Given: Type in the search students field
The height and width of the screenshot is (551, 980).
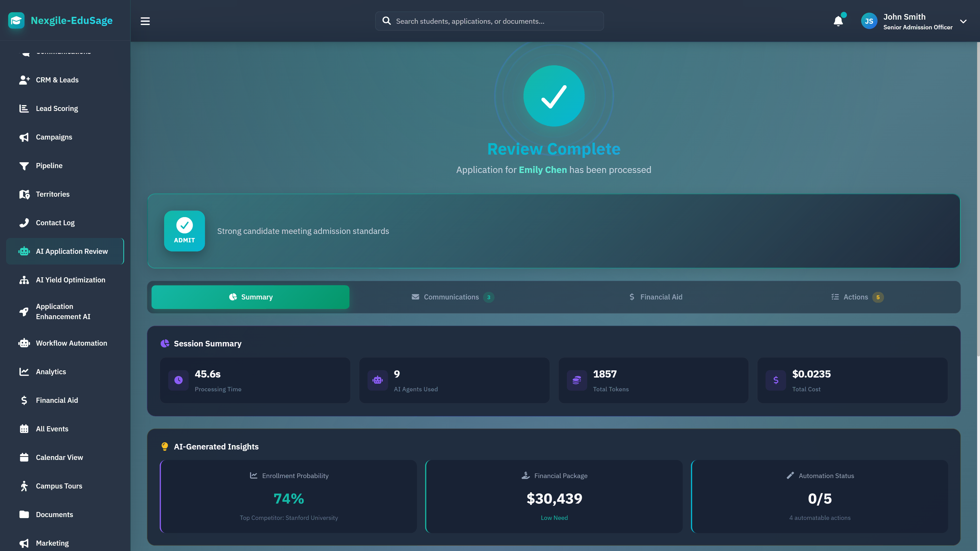Looking at the screenshot, I should pyautogui.click(x=495, y=21).
